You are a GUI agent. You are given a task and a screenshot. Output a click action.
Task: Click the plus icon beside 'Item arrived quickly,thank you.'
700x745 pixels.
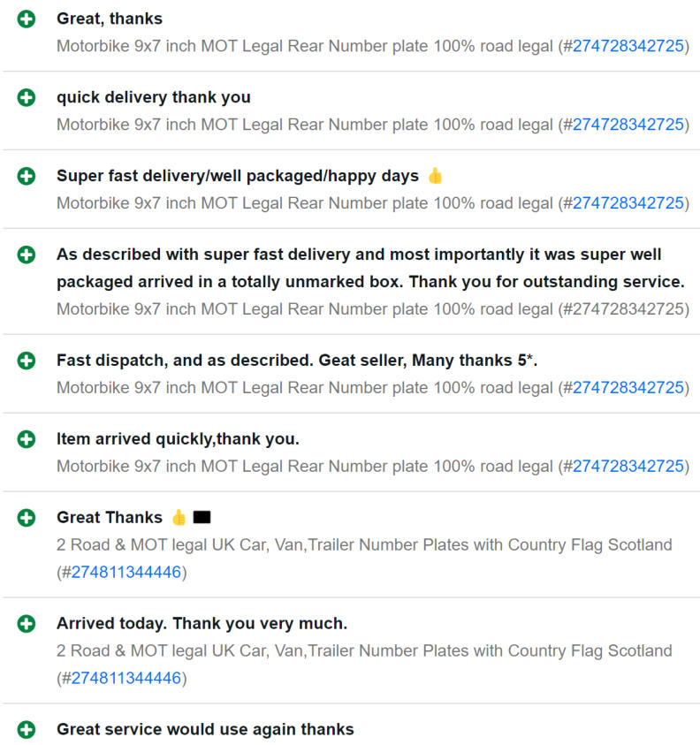[27, 439]
